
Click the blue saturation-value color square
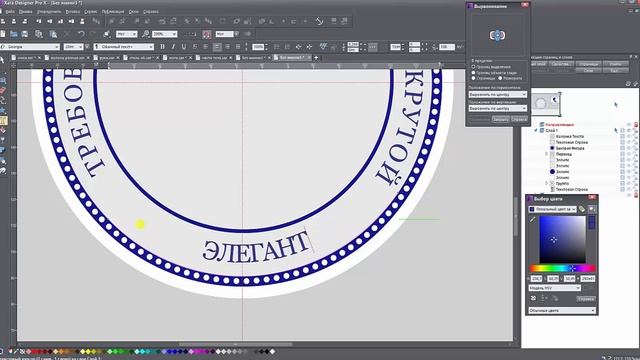click(562, 240)
